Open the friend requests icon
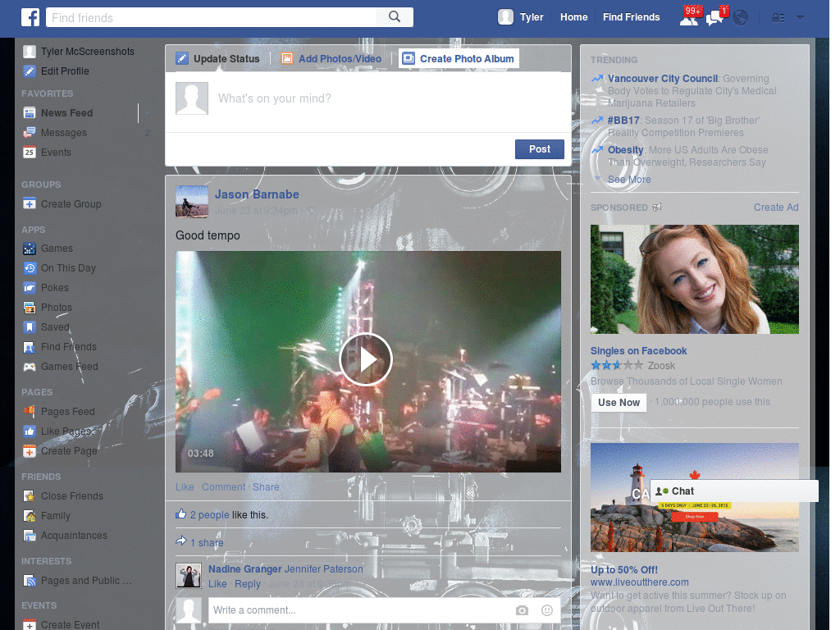This screenshot has width=840, height=630. pyautogui.click(x=687, y=16)
